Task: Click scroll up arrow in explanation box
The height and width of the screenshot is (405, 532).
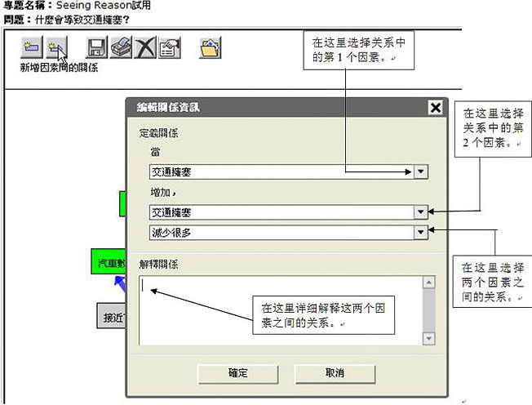Action: (x=428, y=283)
